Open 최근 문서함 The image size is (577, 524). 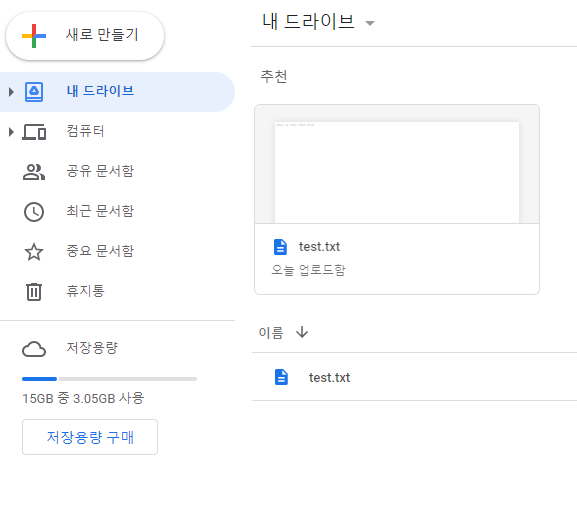pyautogui.click(x=100, y=211)
